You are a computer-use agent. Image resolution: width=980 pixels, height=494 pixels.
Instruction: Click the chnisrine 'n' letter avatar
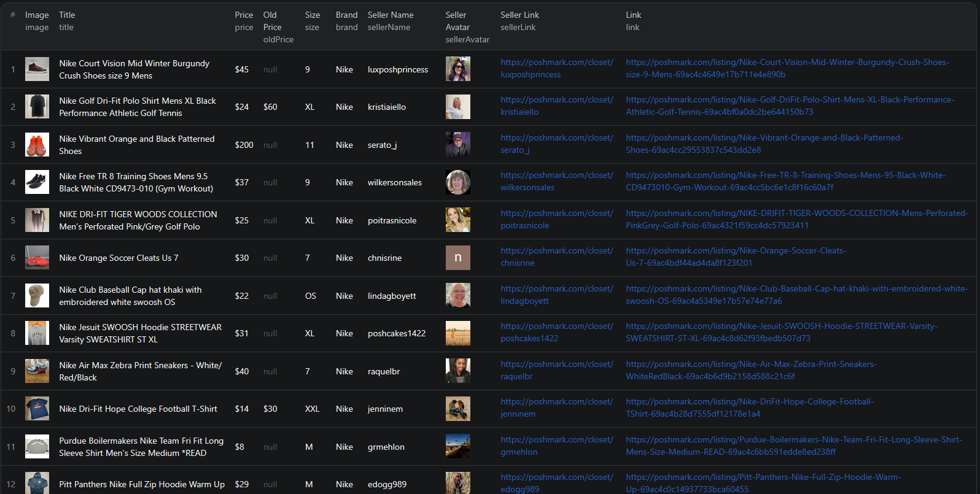point(457,258)
